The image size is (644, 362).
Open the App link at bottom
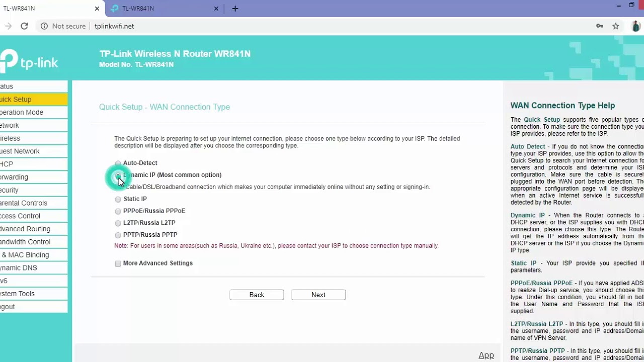pos(486,355)
